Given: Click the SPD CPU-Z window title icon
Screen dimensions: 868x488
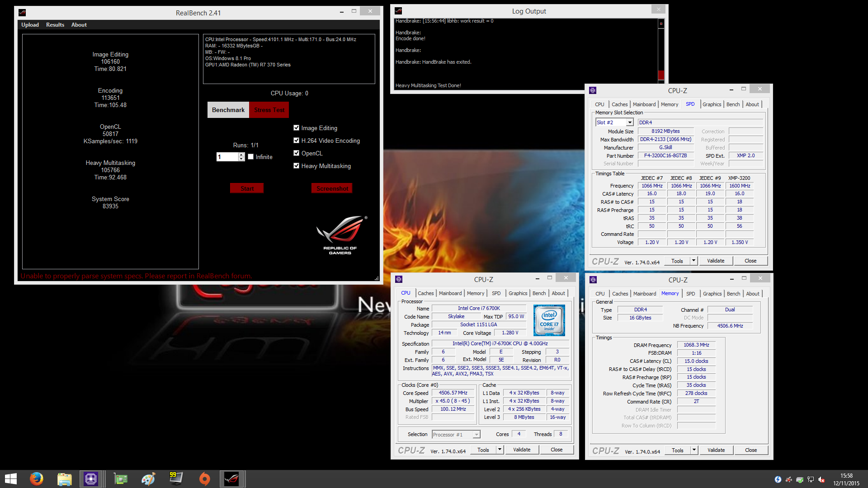Looking at the screenshot, I should click(x=593, y=90).
